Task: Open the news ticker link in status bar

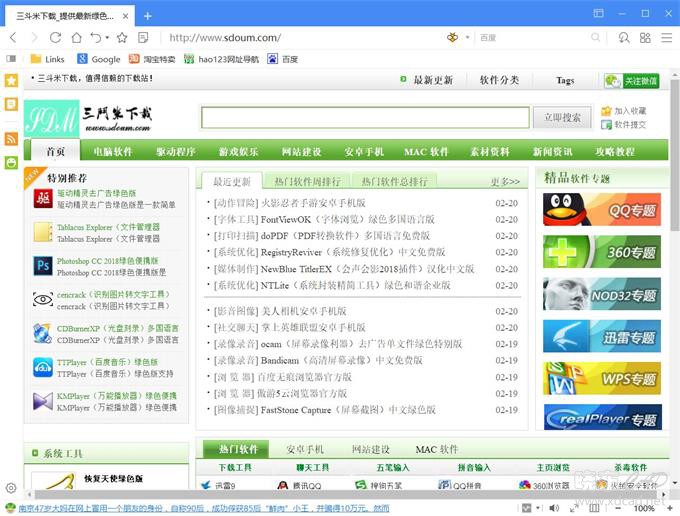Action: pyautogui.click(x=204, y=508)
